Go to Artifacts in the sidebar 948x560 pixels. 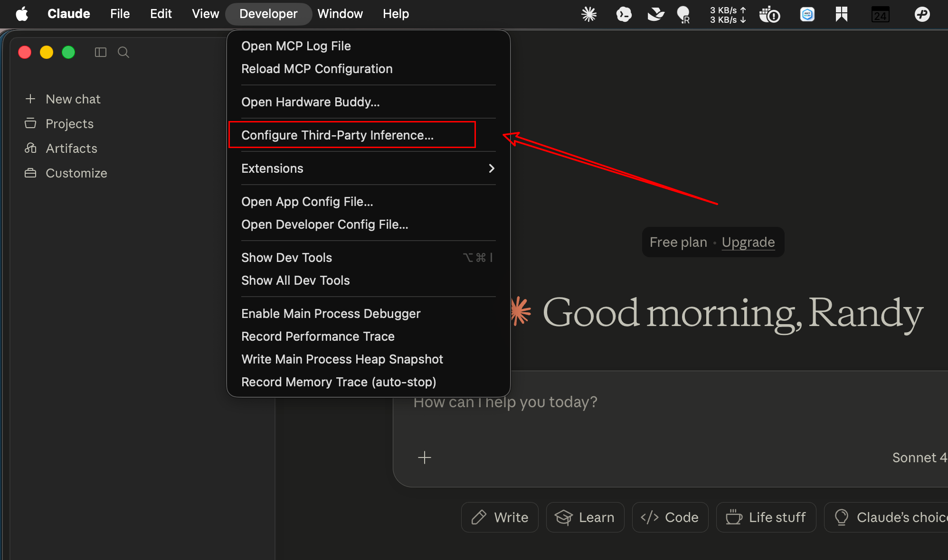71,148
